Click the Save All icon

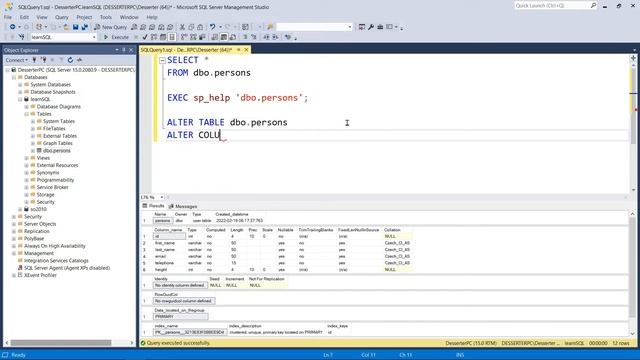click(84, 27)
